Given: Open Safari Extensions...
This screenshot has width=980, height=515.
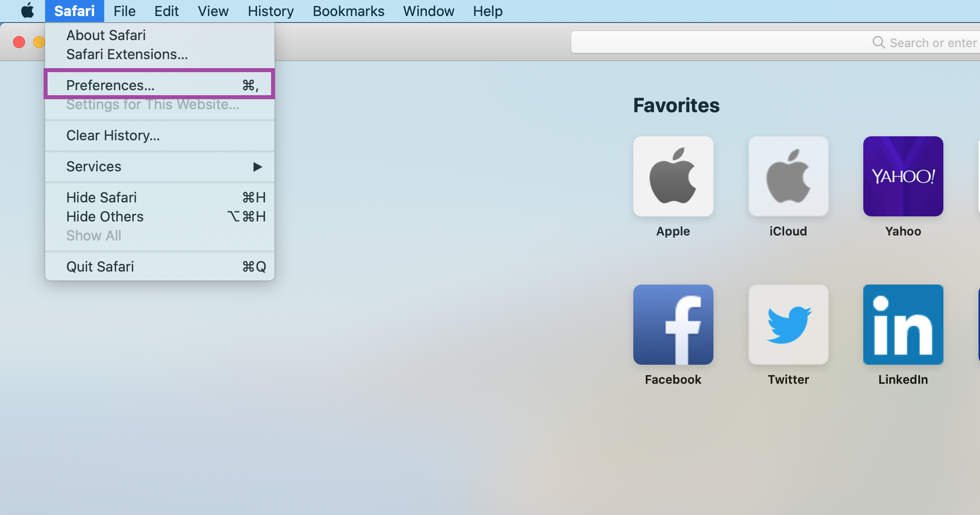Looking at the screenshot, I should point(159,54).
